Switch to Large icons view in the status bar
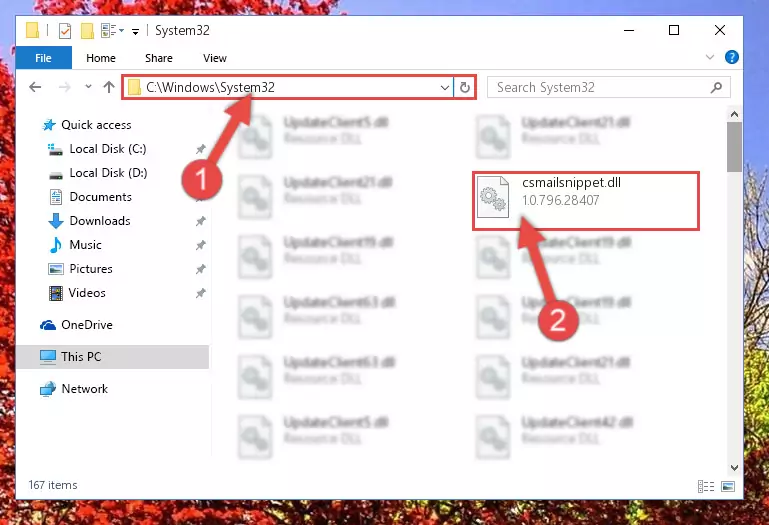The width and height of the screenshot is (769, 525). coord(728,486)
